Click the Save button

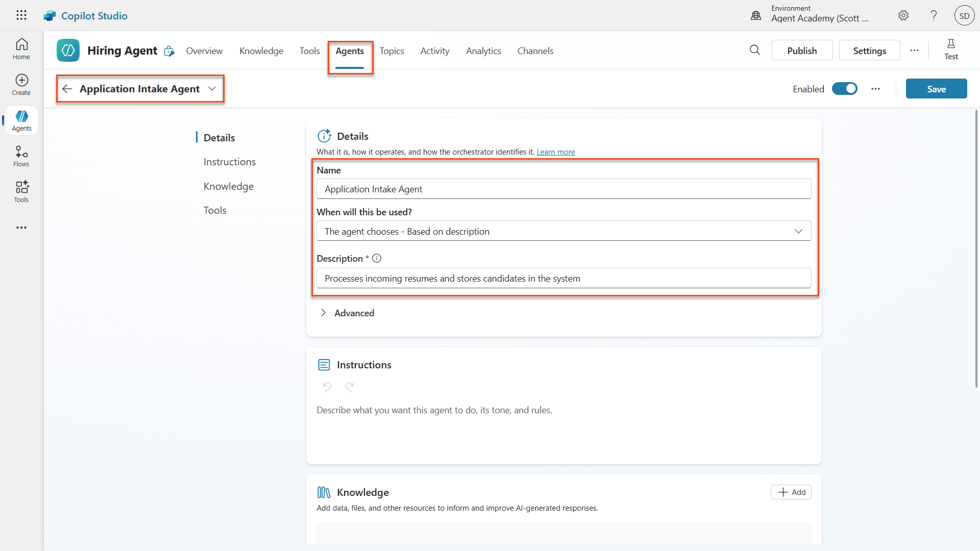point(936,89)
